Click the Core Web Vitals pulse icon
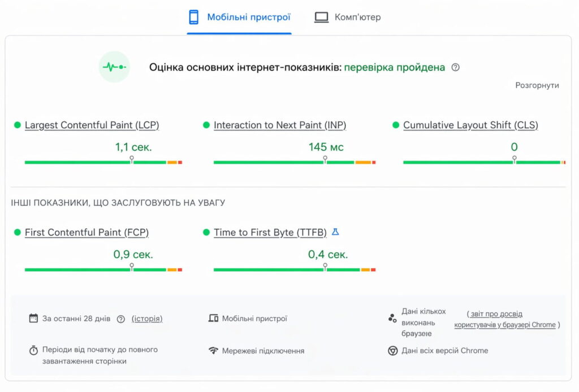Image resolution: width=579 pixels, height=392 pixels. tap(114, 67)
